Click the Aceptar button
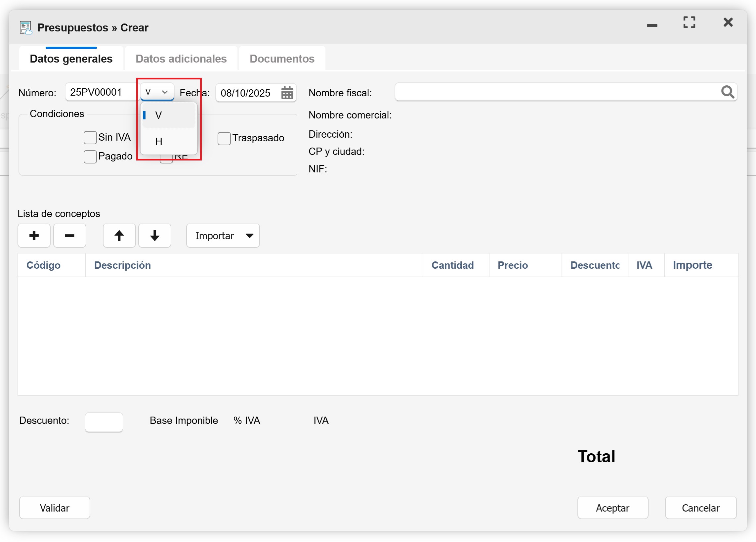Viewport: 756px width, 542px height. [612, 508]
